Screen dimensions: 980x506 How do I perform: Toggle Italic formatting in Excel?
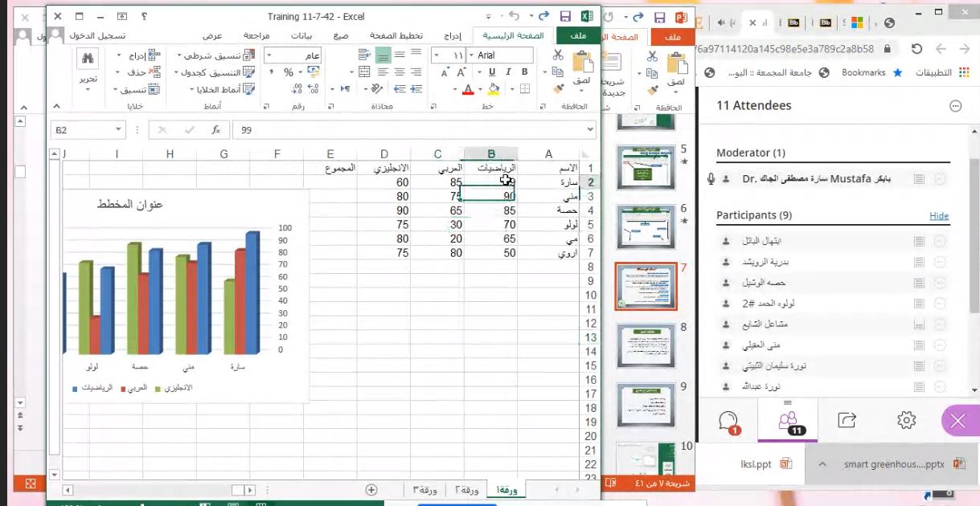[508, 72]
